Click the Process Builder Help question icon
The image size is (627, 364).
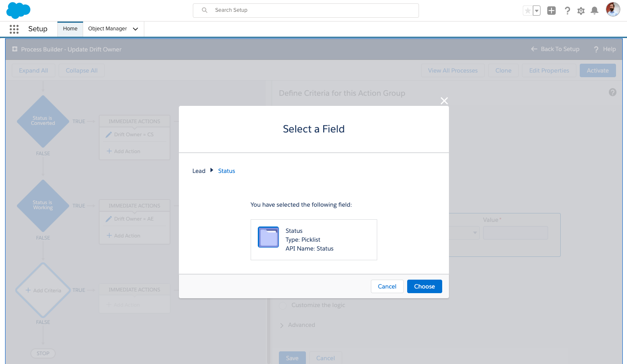(x=596, y=49)
